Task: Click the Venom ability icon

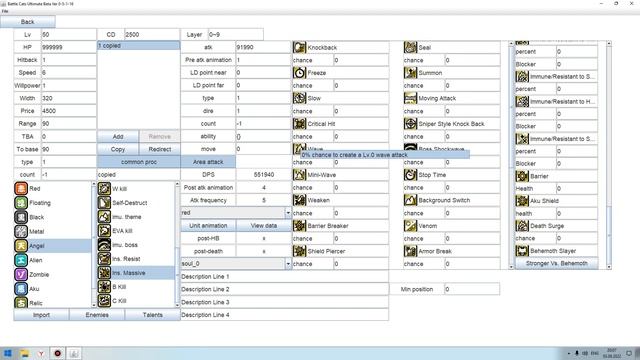Action: pos(410,225)
